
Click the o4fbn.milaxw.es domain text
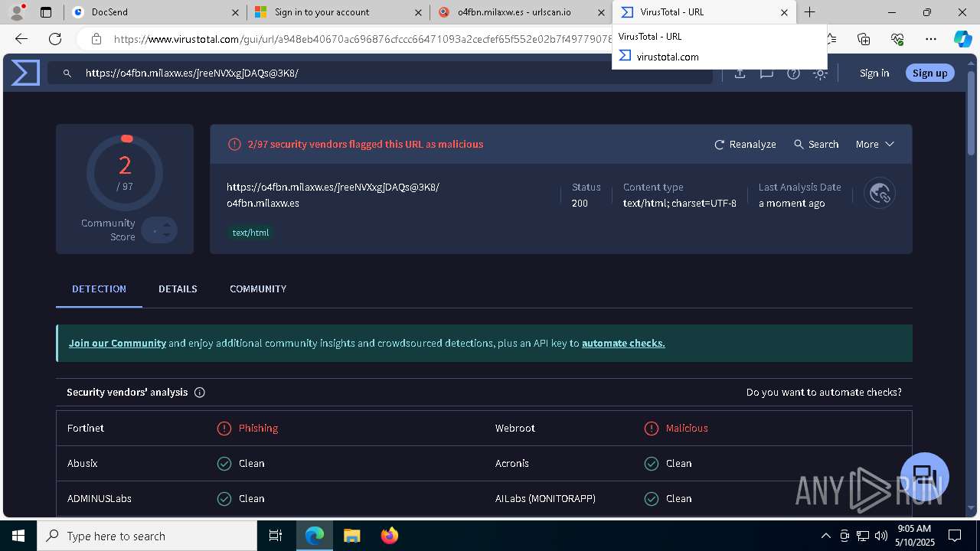(263, 203)
